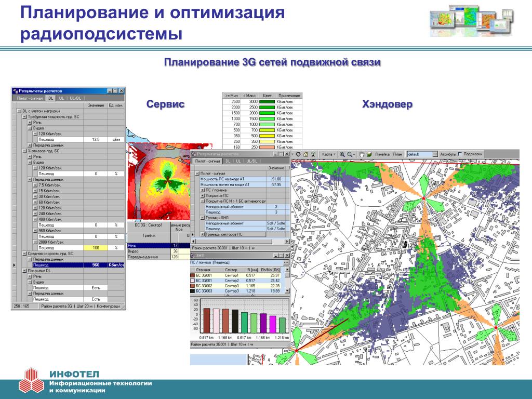Open the Карта dropdown menu

(328, 154)
